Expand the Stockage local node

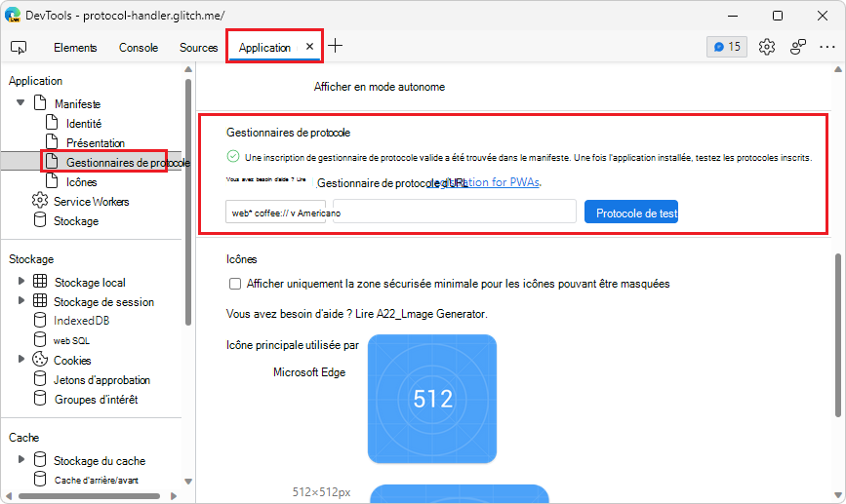pos(21,281)
